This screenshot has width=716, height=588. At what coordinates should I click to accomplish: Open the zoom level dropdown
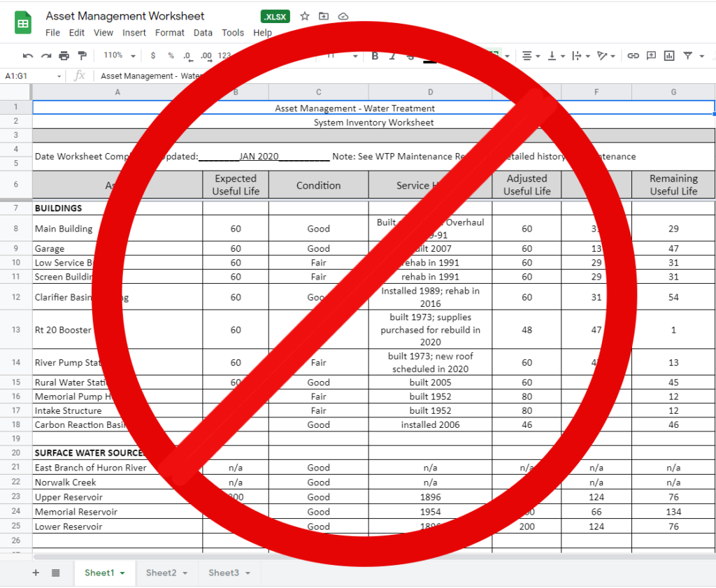tap(119, 55)
